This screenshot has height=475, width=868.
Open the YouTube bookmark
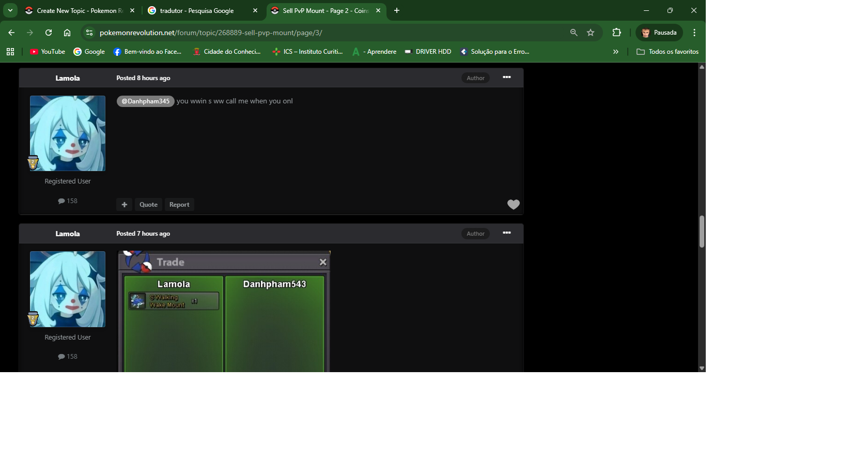[48, 52]
